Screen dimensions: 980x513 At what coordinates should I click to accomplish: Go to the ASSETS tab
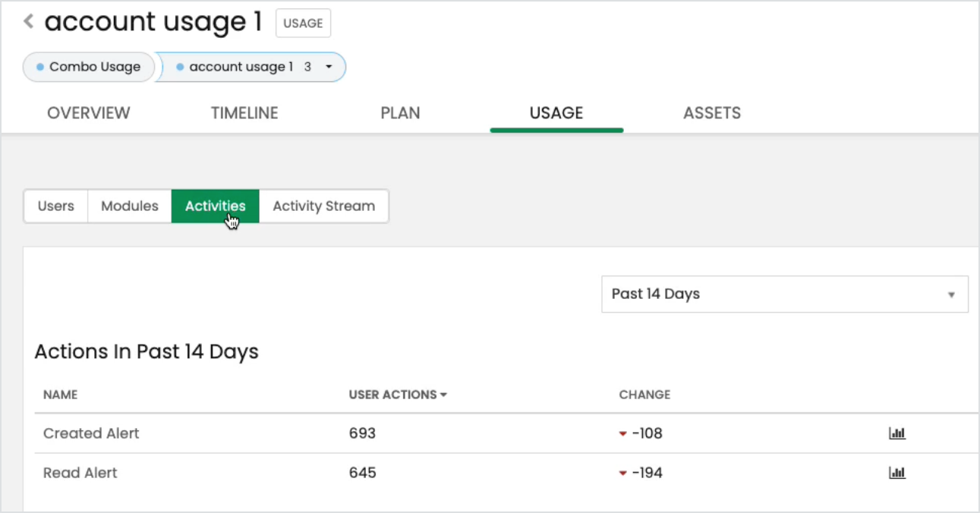[712, 113]
